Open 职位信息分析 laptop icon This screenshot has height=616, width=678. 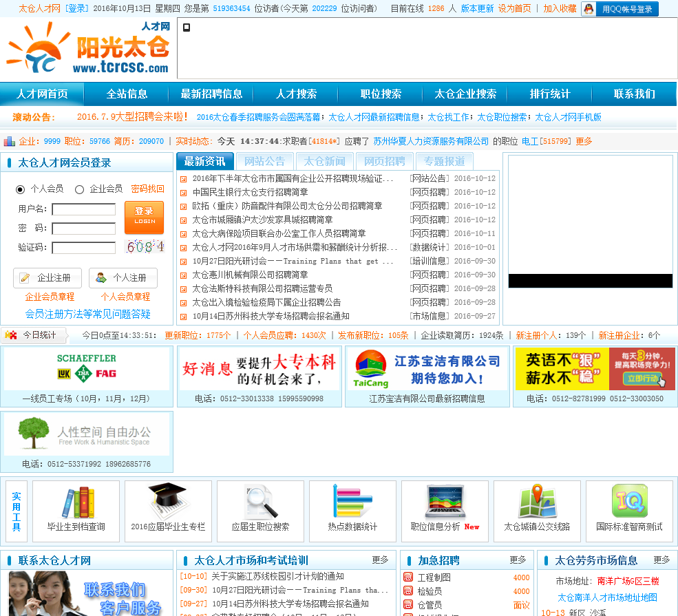coord(445,502)
